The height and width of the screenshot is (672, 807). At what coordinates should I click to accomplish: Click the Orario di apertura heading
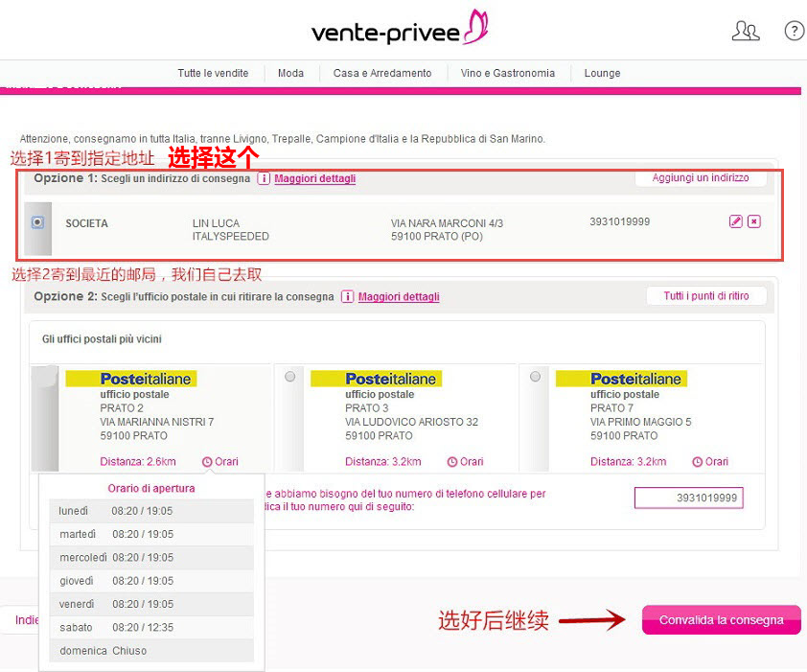click(151, 488)
